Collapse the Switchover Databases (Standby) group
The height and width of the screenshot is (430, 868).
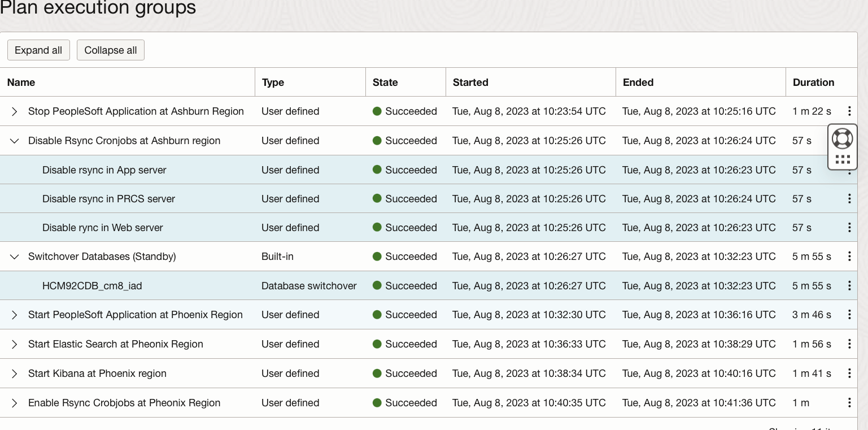pyautogui.click(x=15, y=257)
